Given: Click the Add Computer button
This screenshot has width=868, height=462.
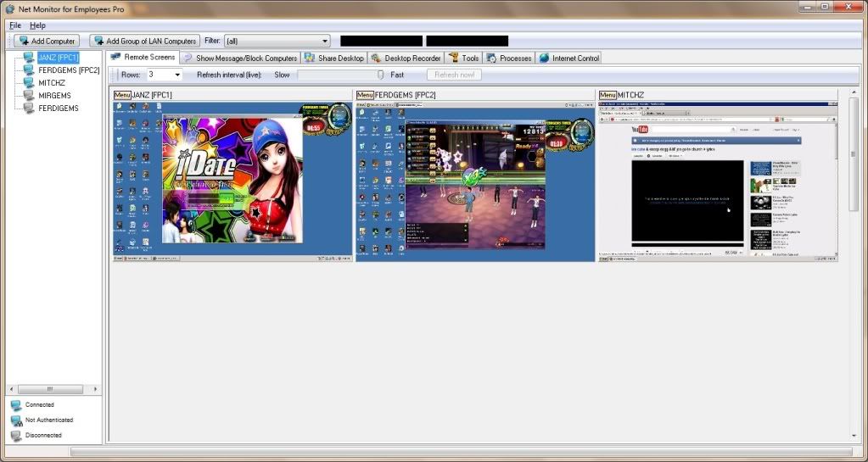Looking at the screenshot, I should click(x=47, y=41).
